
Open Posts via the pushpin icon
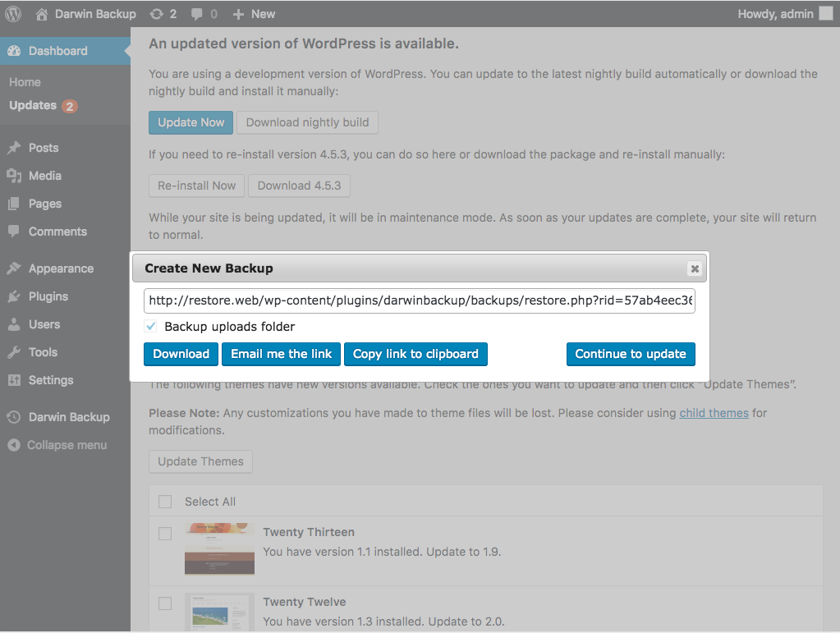tap(14, 148)
